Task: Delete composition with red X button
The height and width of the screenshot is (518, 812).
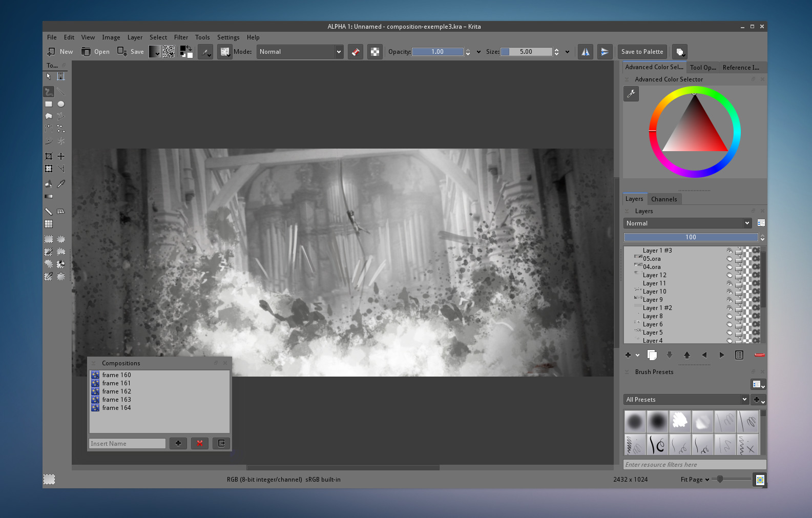Action: 200,443
